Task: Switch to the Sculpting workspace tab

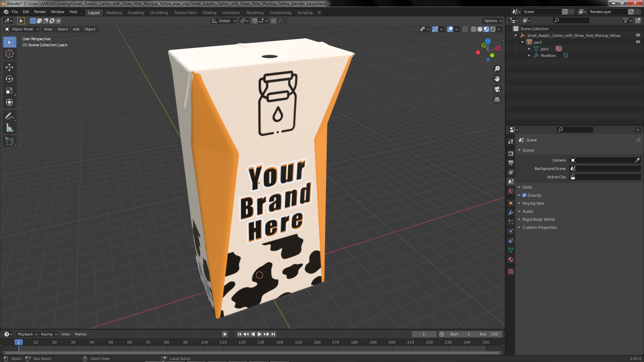Action: 136,13
